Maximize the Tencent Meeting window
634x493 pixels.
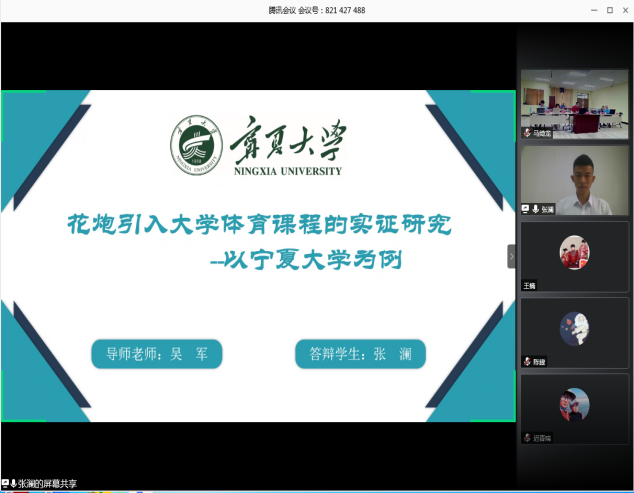pyautogui.click(x=609, y=10)
